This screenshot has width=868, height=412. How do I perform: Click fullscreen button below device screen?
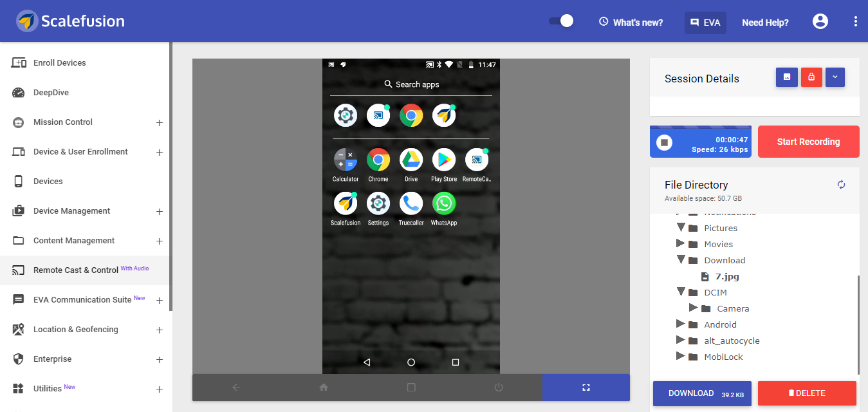point(586,388)
